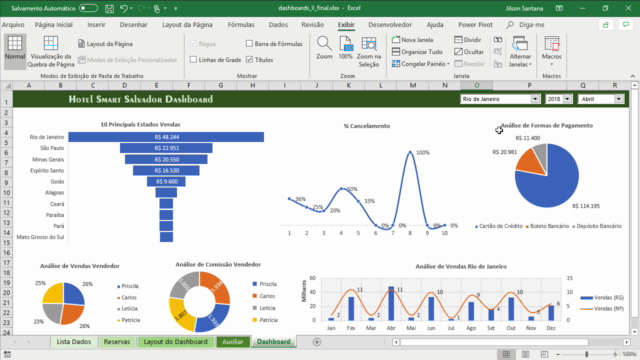Open Página Inicial tab
Viewport: 640px width, 360px height.
pos(53,25)
